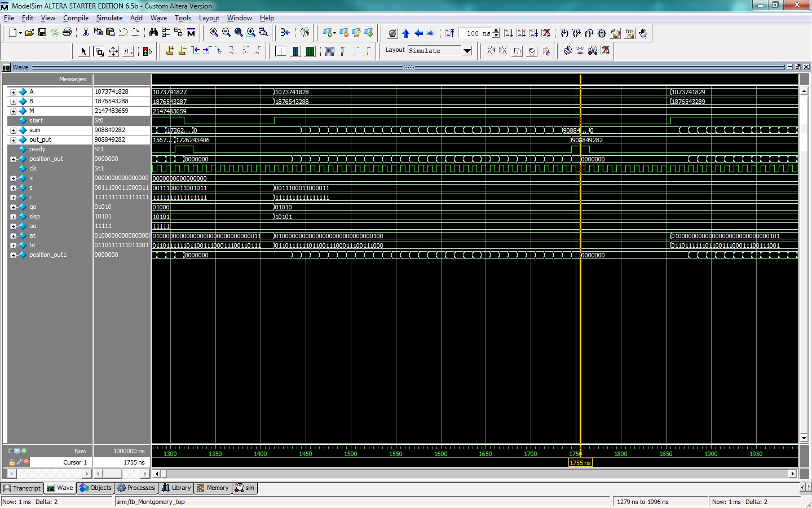The width and height of the screenshot is (812, 508).
Task: Cut selection with scissors icon
Action: tap(86, 33)
